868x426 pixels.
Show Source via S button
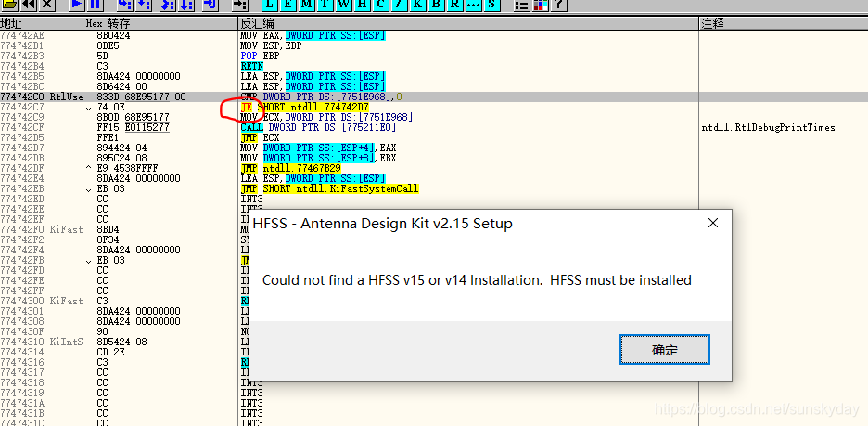(492, 5)
